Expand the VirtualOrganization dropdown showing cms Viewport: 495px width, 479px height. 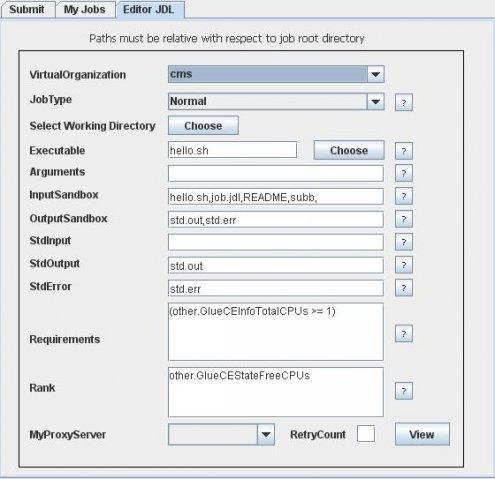point(376,74)
